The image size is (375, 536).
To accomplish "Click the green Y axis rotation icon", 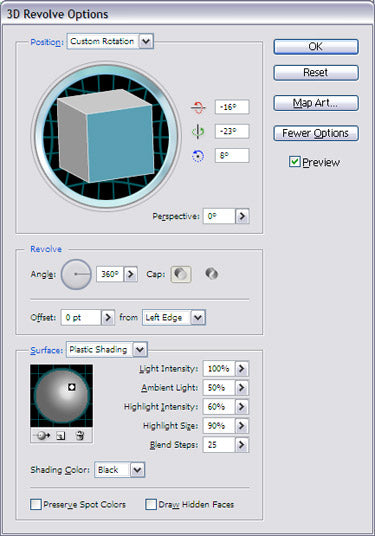I will pyautogui.click(x=198, y=131).
